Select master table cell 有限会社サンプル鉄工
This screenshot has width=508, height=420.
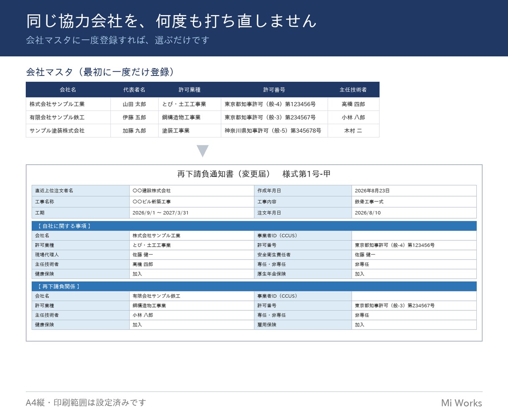click(x=68, y=117)
